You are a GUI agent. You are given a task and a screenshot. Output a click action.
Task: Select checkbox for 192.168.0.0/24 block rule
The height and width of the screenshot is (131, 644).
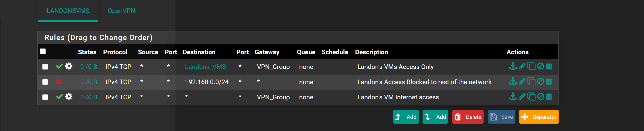pos(45,82)
